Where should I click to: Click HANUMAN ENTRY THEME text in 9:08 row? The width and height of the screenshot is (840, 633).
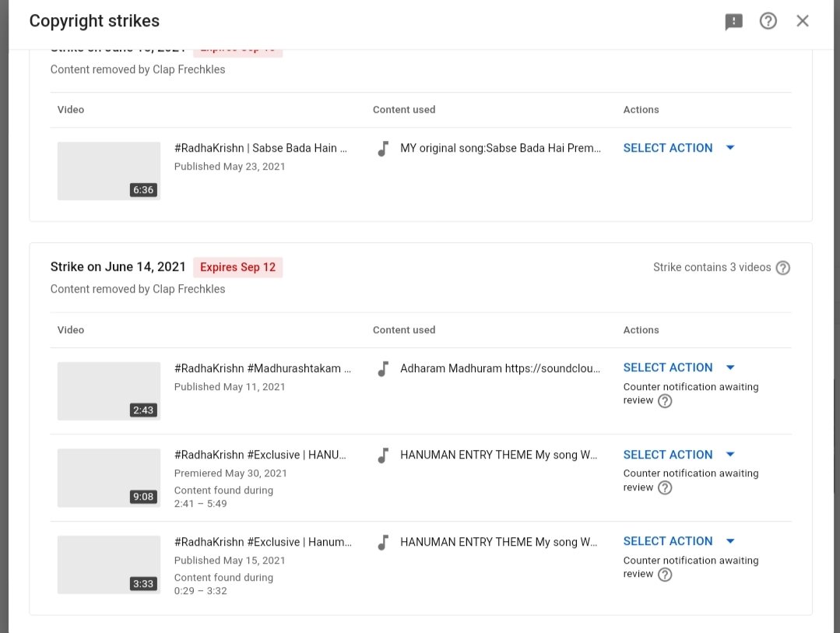[498, 455]
